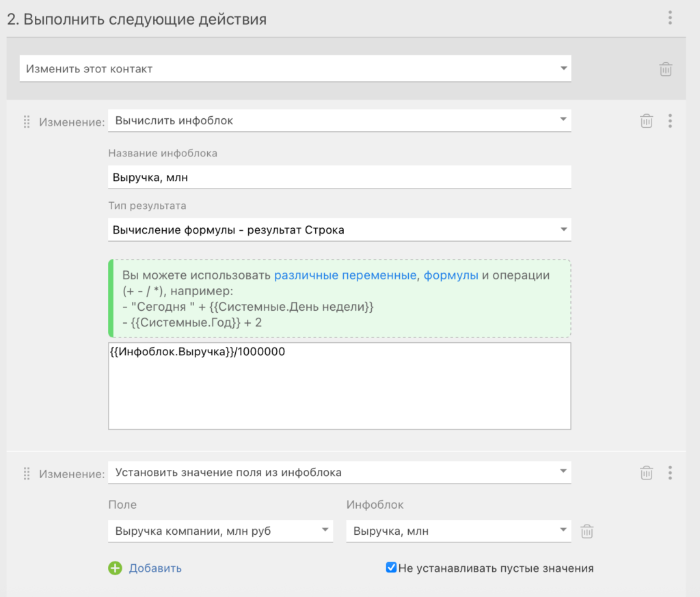This screenshot has height=597, width=700.
Task: Expand the 'Вычислить инфоблок' change type dropdown
Action: (339, 121)
